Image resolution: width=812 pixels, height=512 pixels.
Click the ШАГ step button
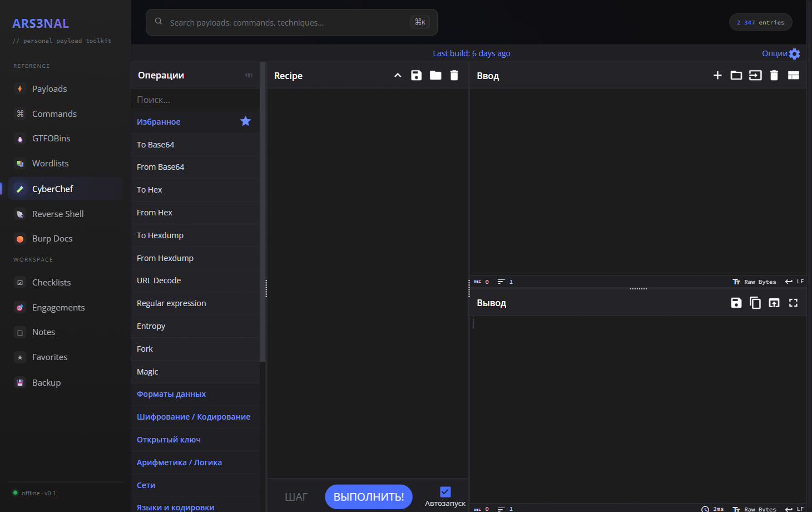[296, 497]
